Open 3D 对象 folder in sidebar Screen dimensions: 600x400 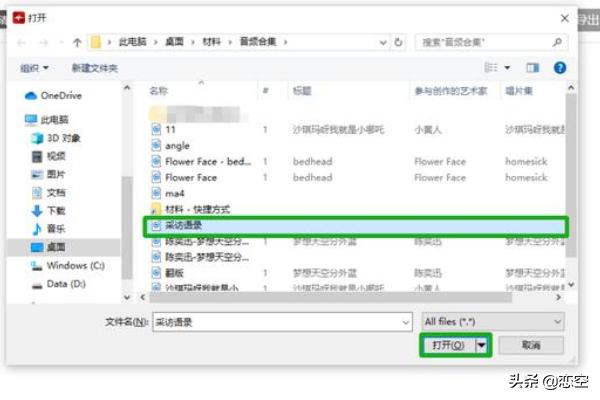pyautogui.click(x=56, y=138)
